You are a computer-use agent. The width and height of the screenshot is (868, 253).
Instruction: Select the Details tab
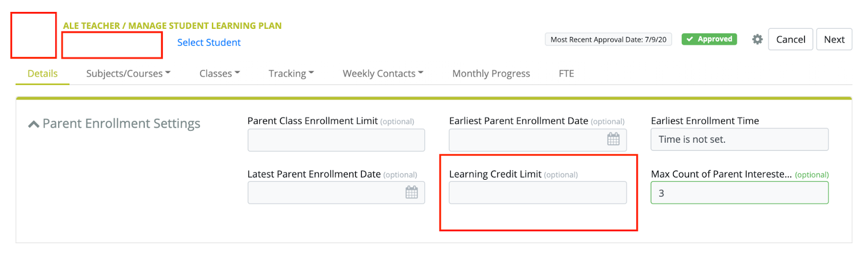click(x=42, y=74)
